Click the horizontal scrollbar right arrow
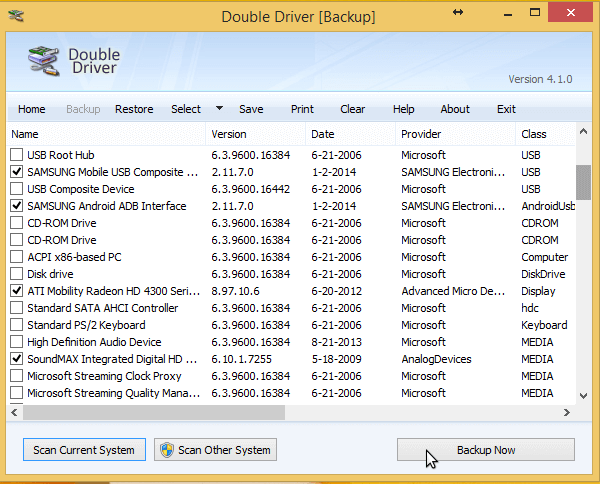 coord(567,412)
